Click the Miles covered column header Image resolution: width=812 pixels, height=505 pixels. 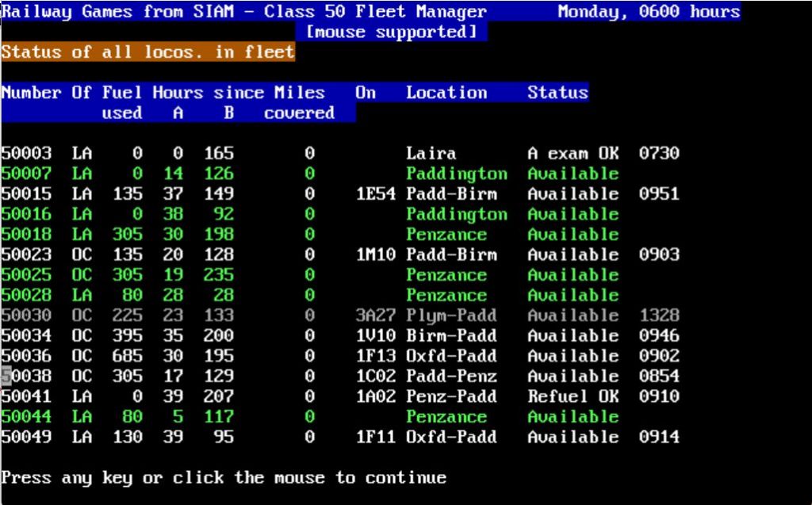pos(300,101)
